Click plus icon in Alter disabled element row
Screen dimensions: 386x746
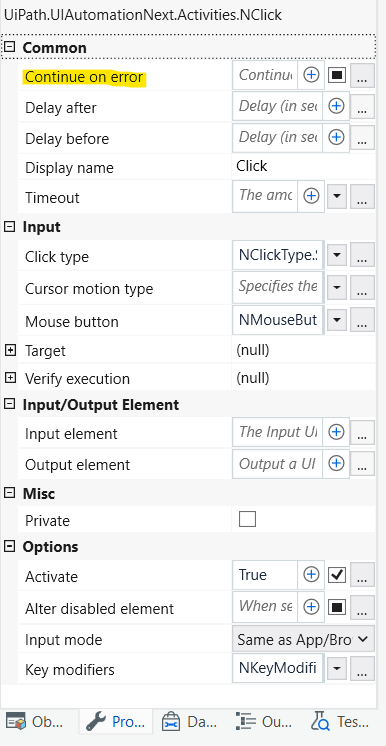pyautogui.click(x=311, y=607)
